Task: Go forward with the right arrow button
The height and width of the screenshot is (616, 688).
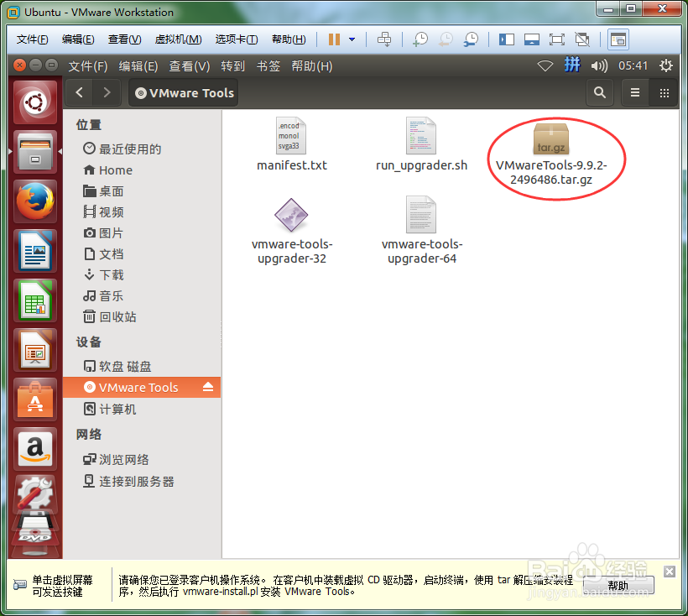Action: tap(107, 92)
